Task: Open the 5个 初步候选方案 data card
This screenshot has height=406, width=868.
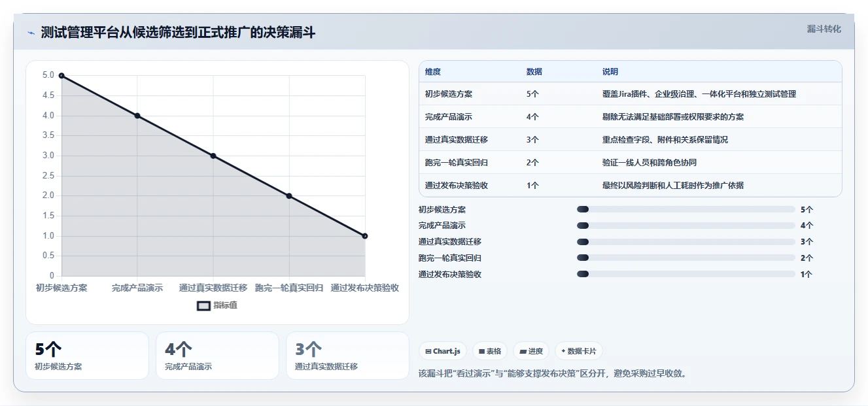Action: click(87, 356)
